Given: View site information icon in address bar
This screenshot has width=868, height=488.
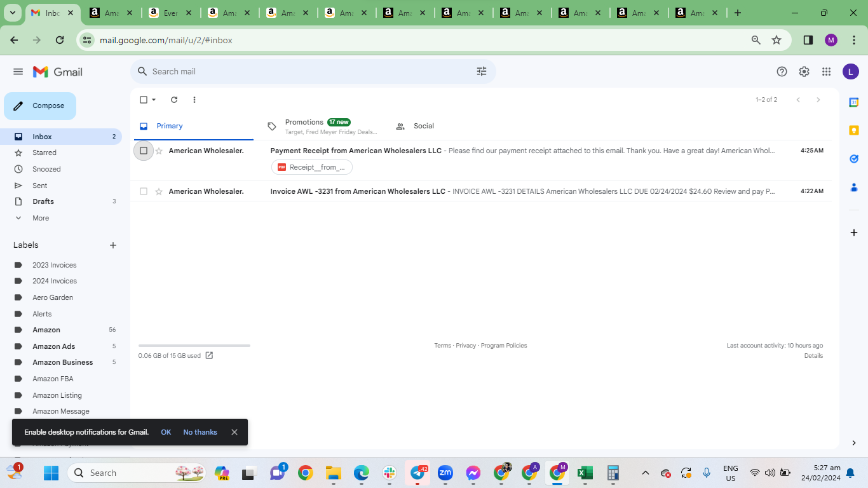Looking at the screenshot, I should click(88, 40).
